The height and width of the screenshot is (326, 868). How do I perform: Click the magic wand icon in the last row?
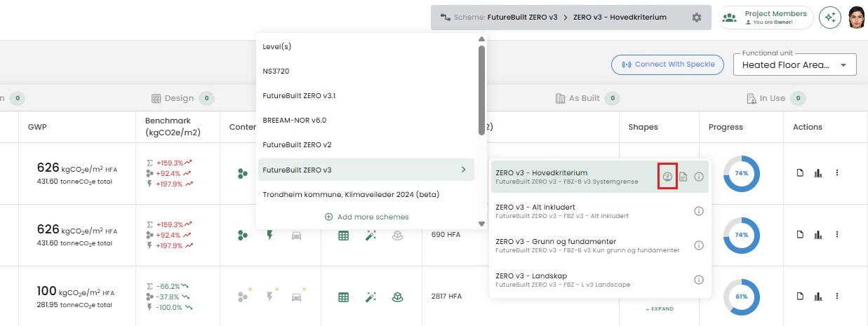coord(370,297)
